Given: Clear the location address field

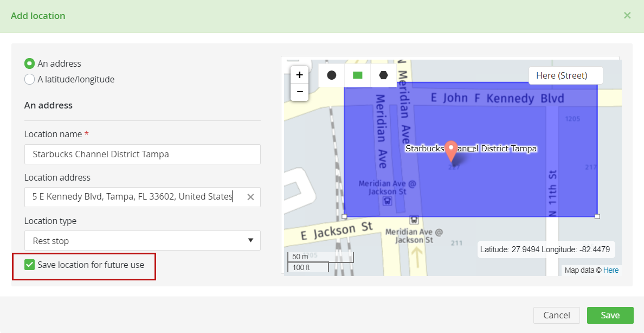Looking at the screenshot, I should tap(250, 197).
